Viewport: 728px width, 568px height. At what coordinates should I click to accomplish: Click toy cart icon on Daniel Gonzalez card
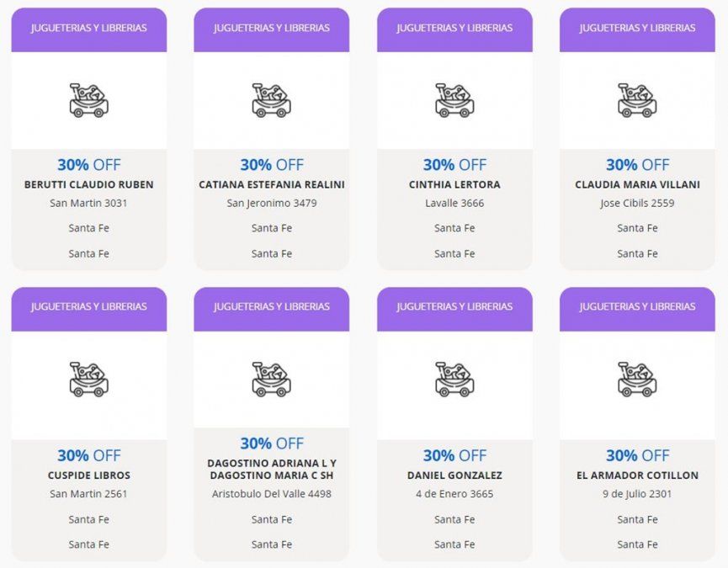click(454, 380)
